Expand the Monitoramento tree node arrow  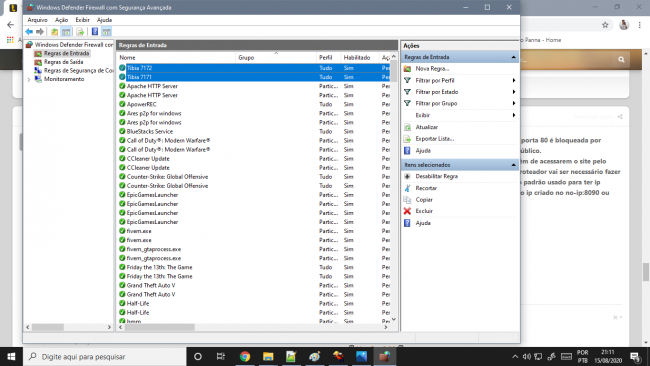(29, 79)
